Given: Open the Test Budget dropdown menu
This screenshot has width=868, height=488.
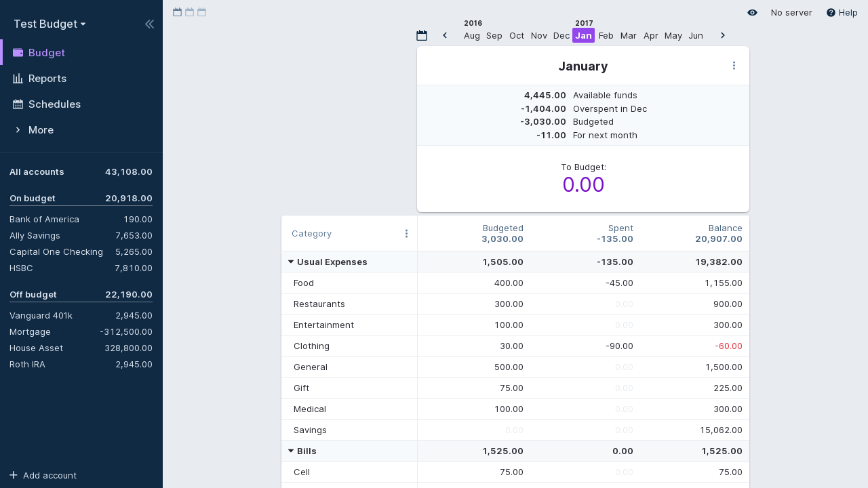Looking at the screenshot, I should pos(50,24).
